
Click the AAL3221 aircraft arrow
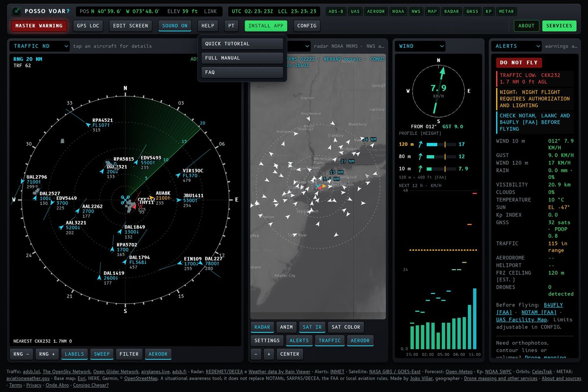[61, 227]
